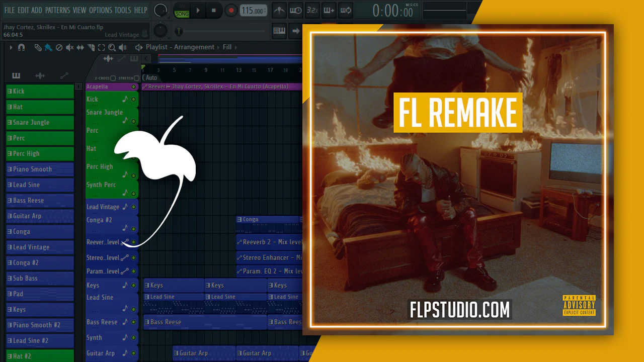Click the right arrow toolbar icon

point(296,31)
